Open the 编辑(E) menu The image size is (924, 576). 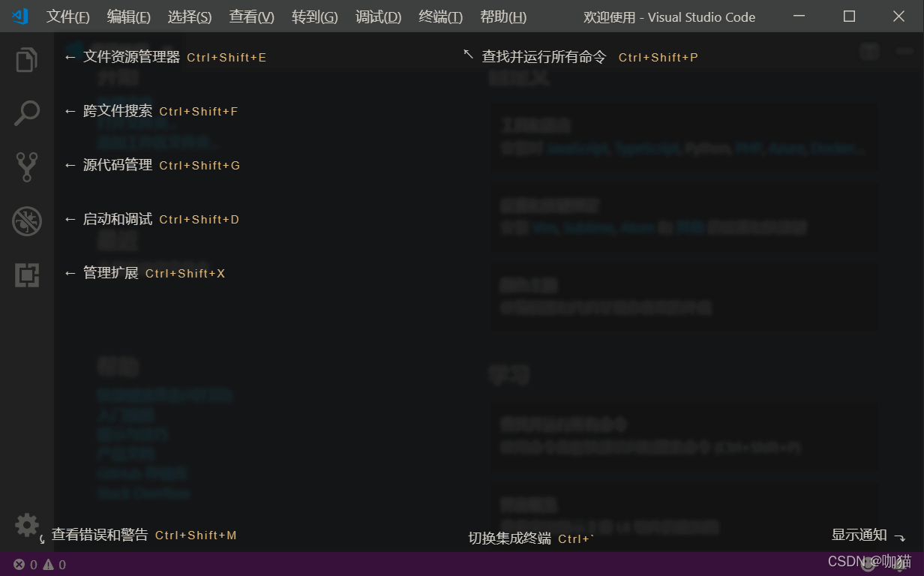point(128,16)
